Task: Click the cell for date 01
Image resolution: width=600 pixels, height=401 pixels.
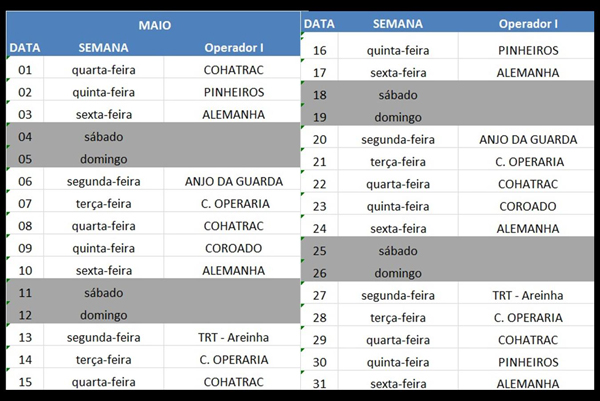Action: (x=25, y=70)
